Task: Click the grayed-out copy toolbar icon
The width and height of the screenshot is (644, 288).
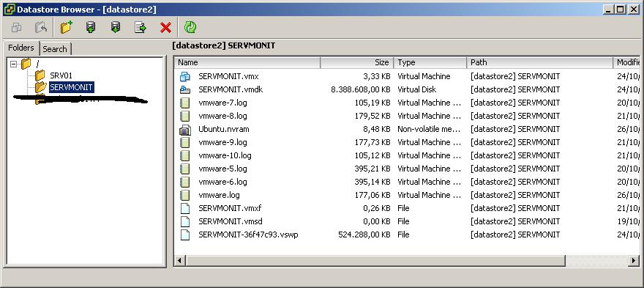Action: tap(16, 28)
